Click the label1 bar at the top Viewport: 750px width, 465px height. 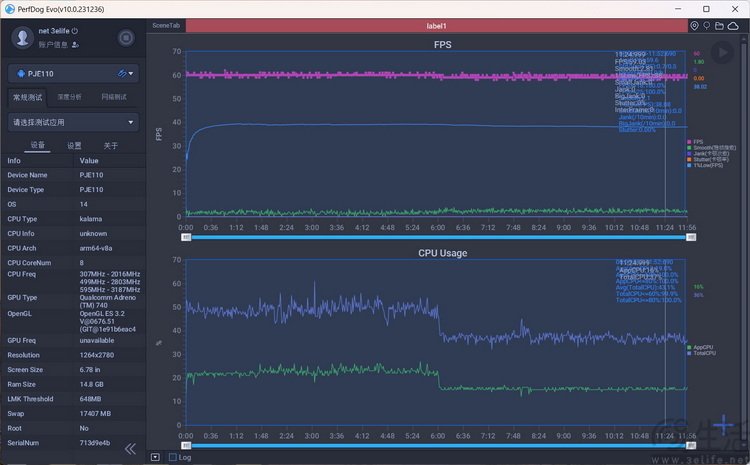(437, 25)
